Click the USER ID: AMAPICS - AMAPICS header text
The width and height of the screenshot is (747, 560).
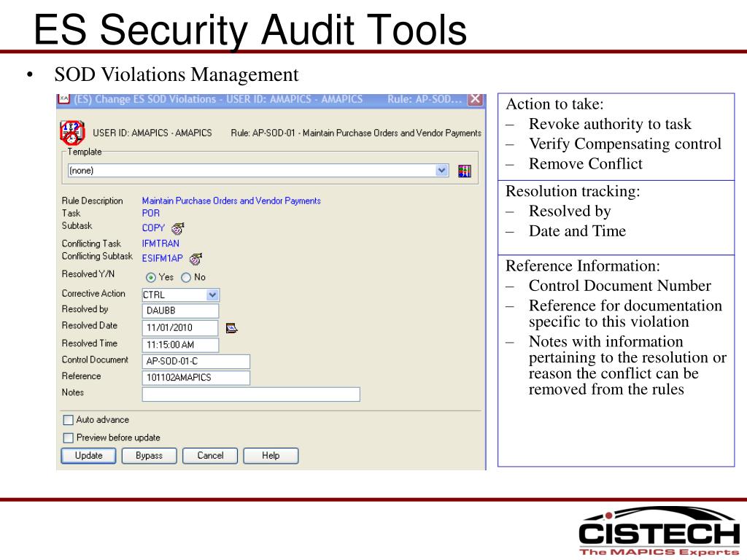pos(152,133)
